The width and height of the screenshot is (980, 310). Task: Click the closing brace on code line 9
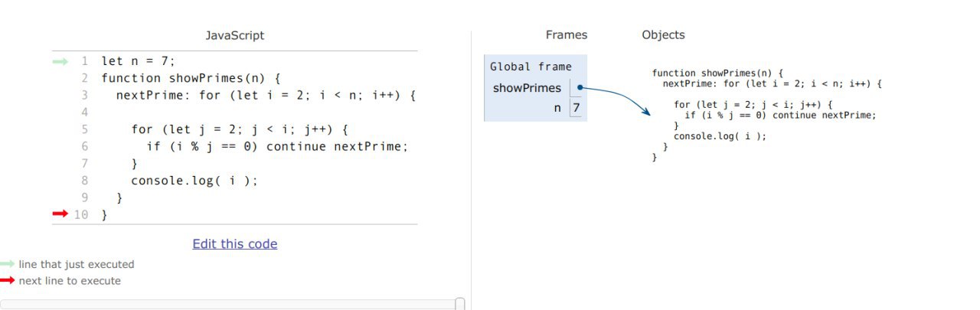click(119, 198)
